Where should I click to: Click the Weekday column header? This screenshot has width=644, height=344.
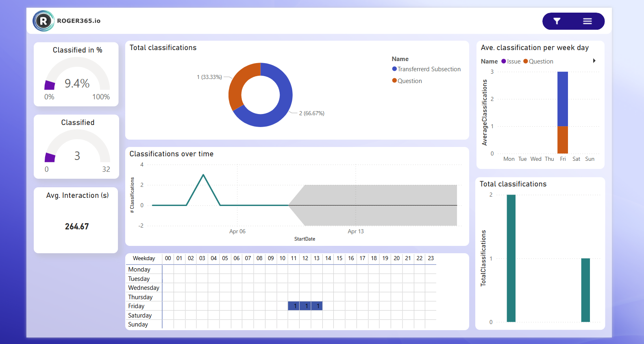click(144, 259)
